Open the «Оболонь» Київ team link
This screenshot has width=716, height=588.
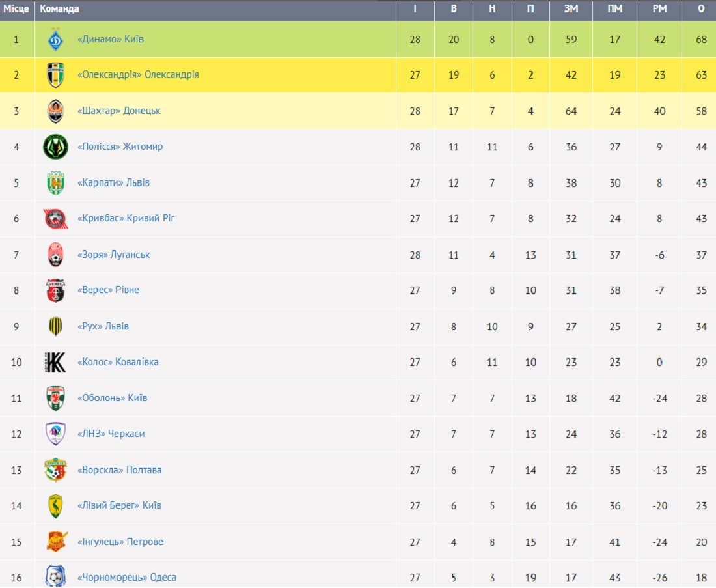click(113, 398)
